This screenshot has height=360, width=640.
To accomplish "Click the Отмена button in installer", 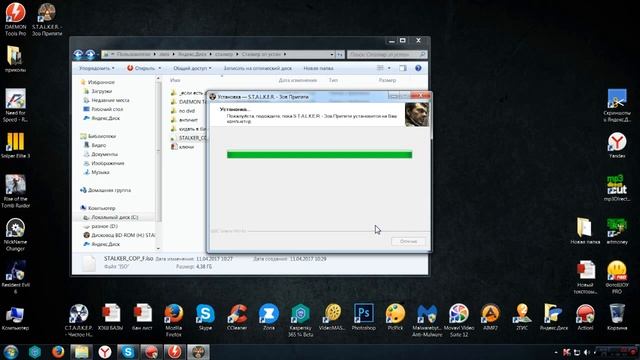I will pyautogui.click(x=408, y=242).
